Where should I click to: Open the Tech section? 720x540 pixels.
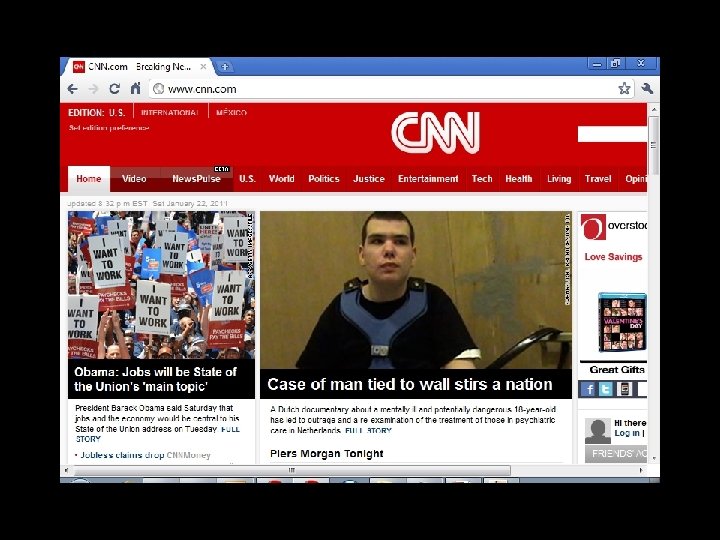click(482, 179)
